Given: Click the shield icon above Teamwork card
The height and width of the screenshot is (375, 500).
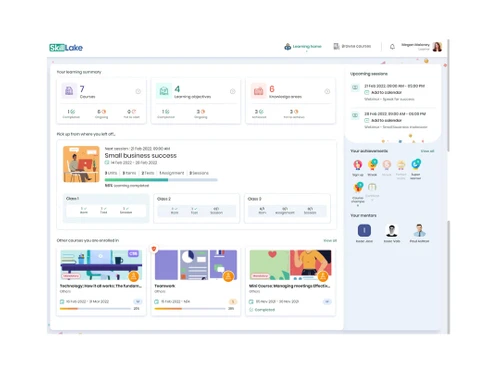Looking at the screenshot, I should [x=154, y=249].
